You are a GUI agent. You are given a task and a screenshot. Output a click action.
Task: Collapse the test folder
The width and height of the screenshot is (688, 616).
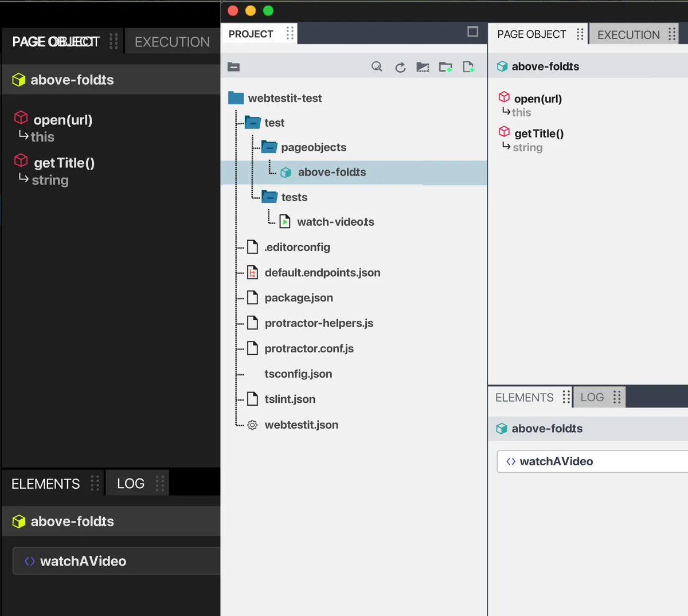coord(253,122)
